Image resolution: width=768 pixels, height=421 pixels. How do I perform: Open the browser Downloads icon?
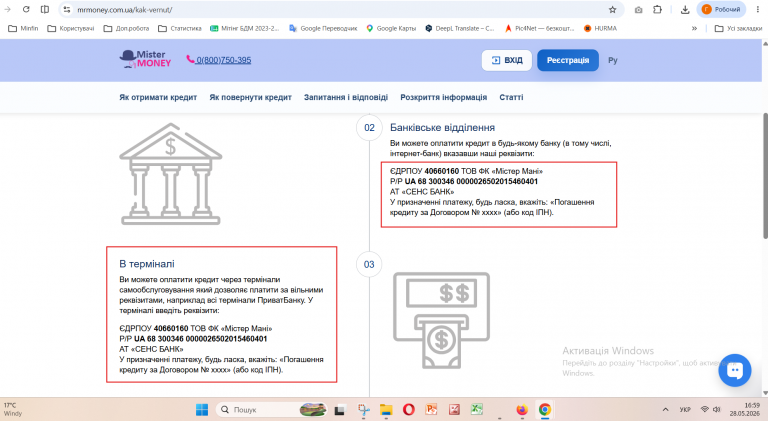(685, 9)
